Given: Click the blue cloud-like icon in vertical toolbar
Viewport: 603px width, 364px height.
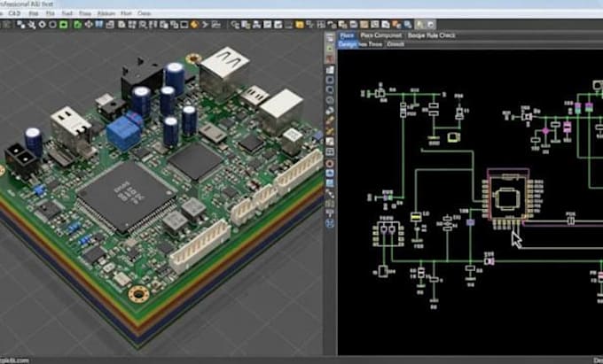Looking at the screenshot, I should 330,174.
